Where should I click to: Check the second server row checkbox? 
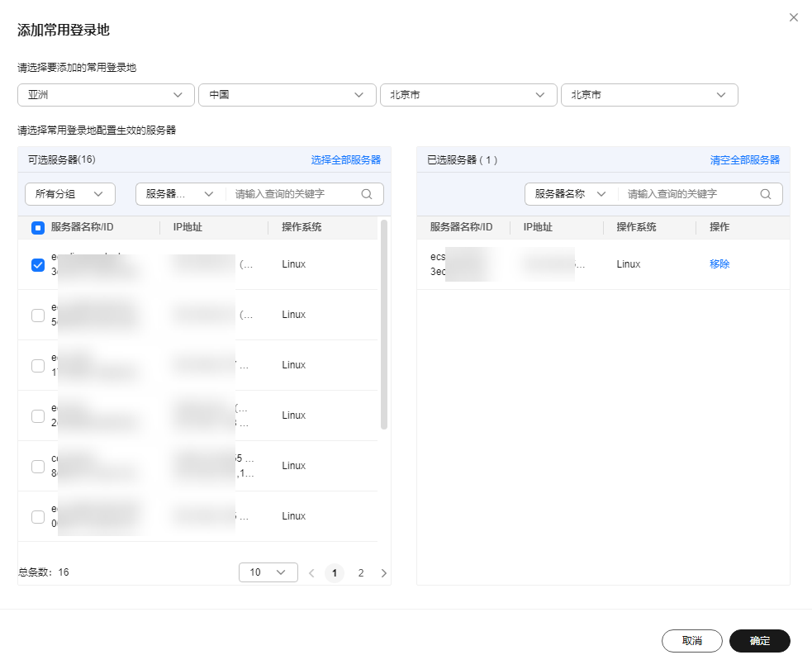point(38,316)
